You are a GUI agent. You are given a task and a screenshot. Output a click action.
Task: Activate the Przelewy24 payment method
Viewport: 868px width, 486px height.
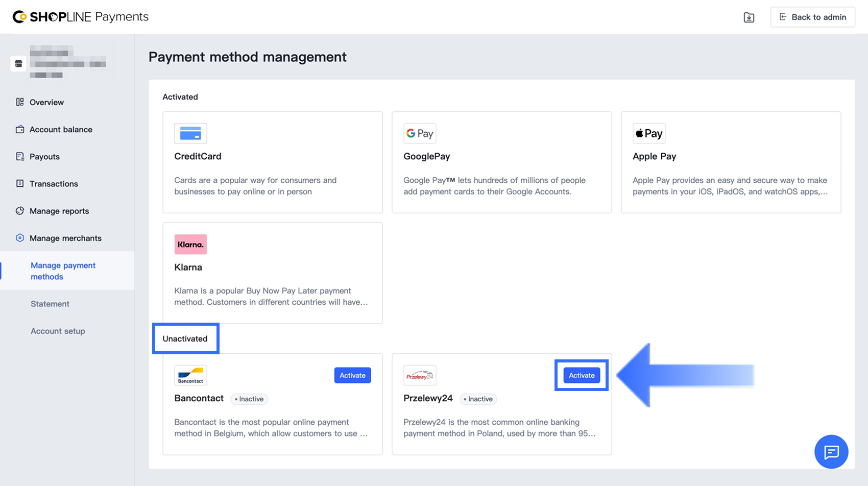tap(582, 375)
